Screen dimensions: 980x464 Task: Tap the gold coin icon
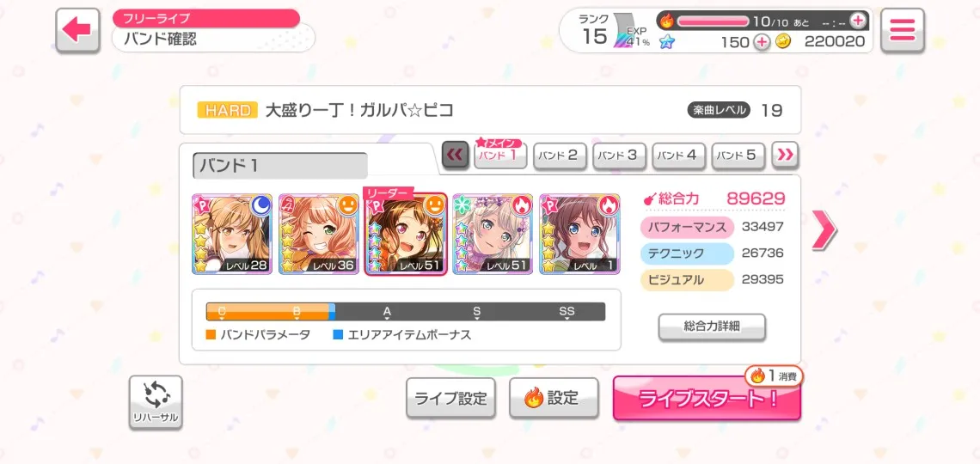click(x=782, y=42)
